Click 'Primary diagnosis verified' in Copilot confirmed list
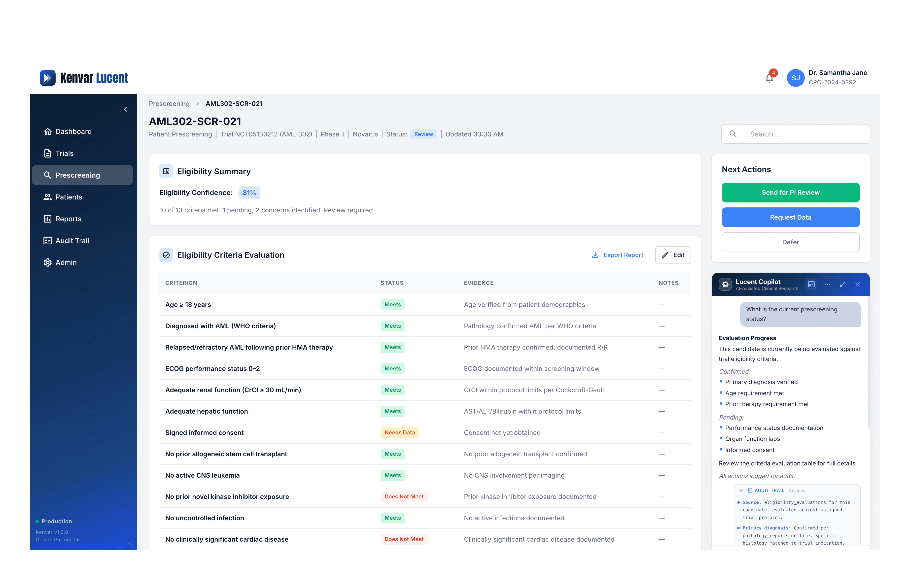This screenshot has width=910, height=588. tap(761, 382)
